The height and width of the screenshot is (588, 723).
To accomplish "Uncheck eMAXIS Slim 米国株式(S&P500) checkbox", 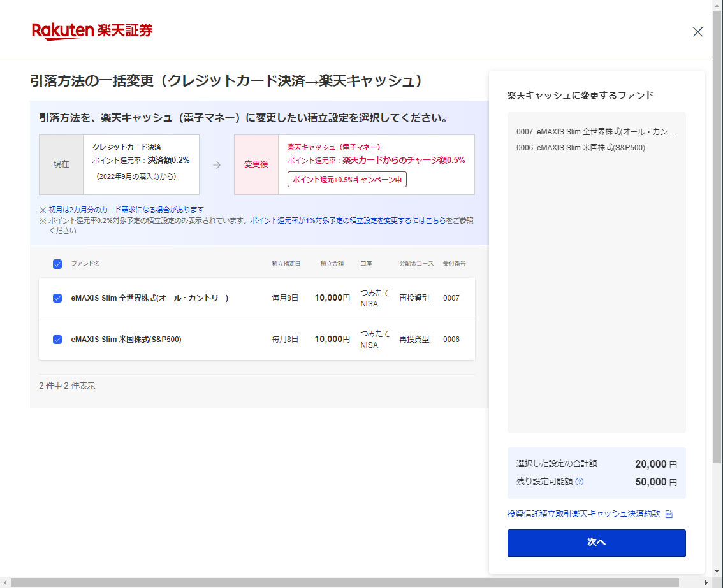I will pyautogui.click(x=57, y=340).
